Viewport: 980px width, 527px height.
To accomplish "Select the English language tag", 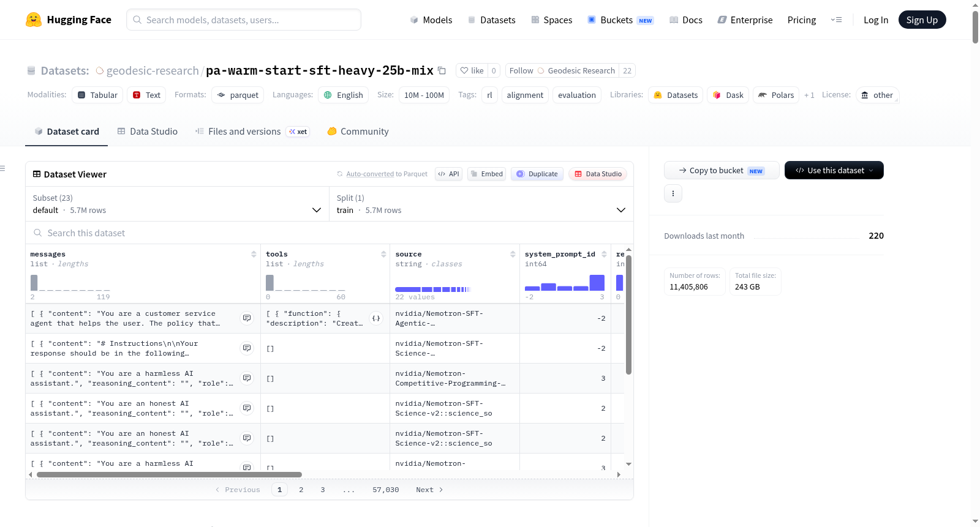I will click(343, 95).
